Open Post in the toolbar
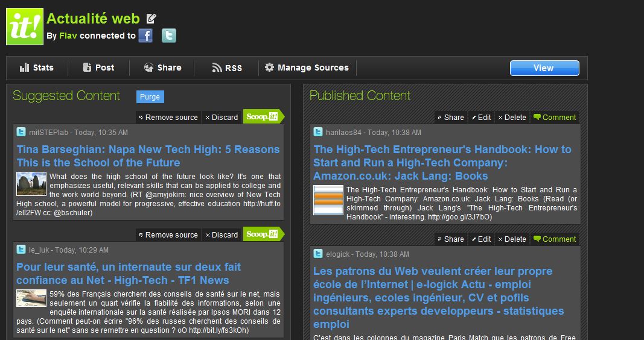The image size is (644, 340). [98, 68]
